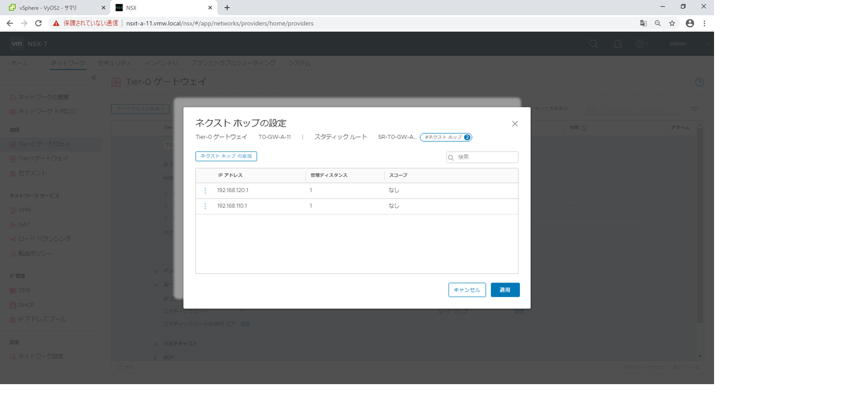The width and height of the screenshot is (868, 402).
Task: Open the kebab menu for 192.168.120.1
Action: click(205, 190)
